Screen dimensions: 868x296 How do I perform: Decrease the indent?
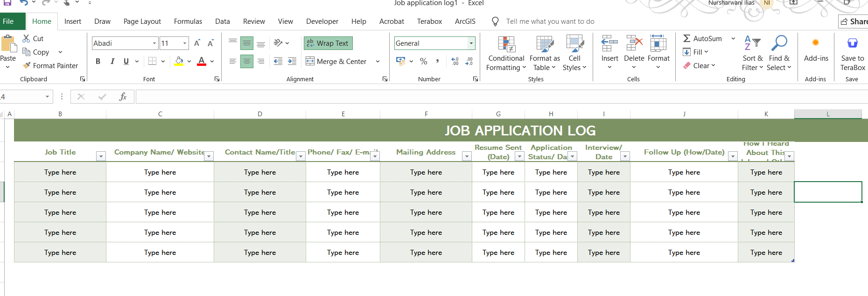tap(278, 61)
